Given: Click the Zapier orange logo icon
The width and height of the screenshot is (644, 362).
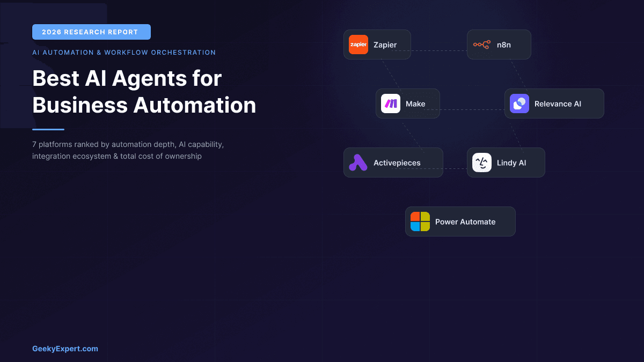Looking at the screenshot, I should click(x=358, y=45).
